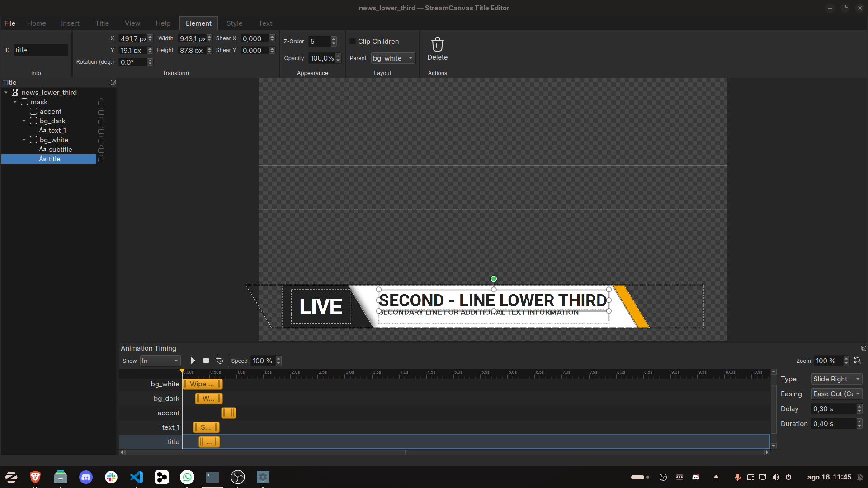
Task: Click the zoom-fit icon in the timeline
Action: point(858,361)
